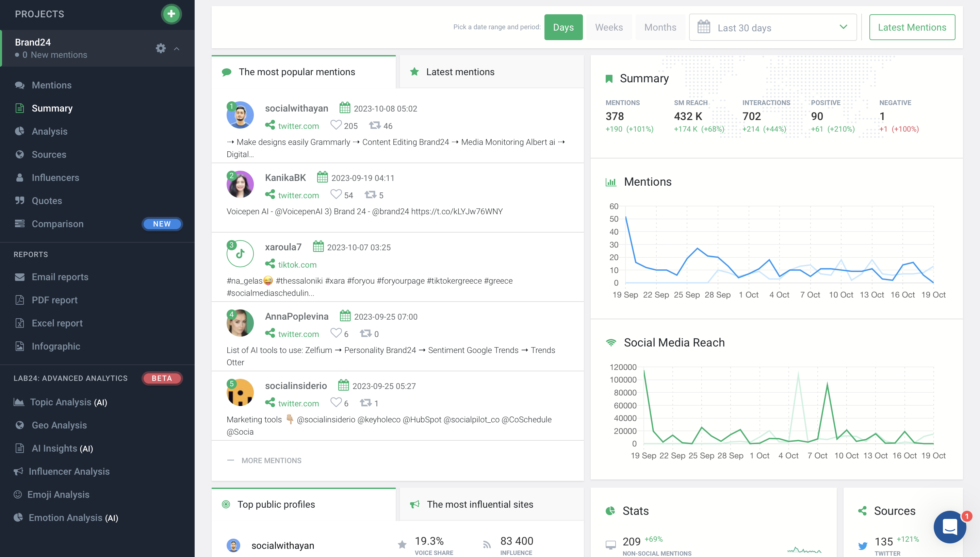This screenshot has height=557, width=980.
Task: Open The most influential sites tab
Action: [480, 504]
